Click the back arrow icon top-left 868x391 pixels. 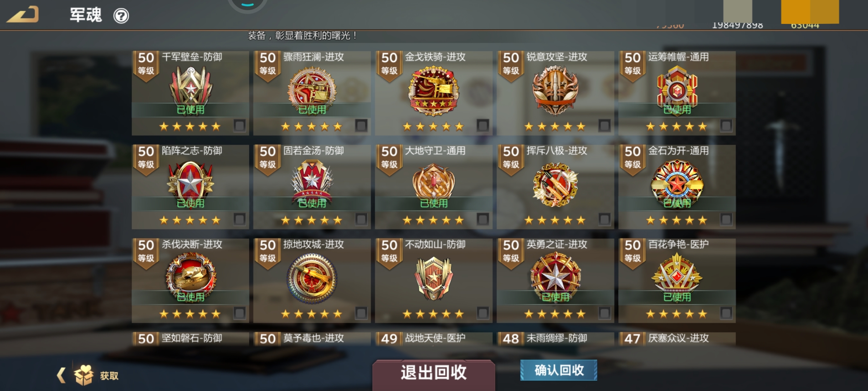22,14
